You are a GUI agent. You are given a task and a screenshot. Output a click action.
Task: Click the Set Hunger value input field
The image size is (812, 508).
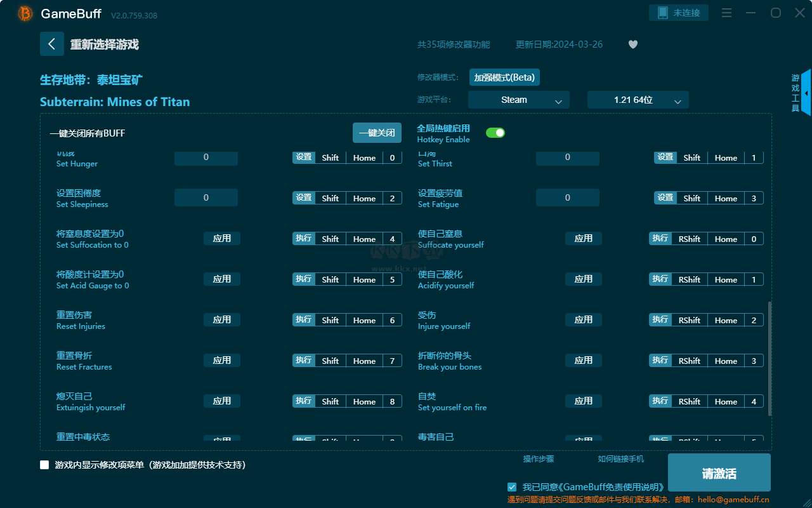click(x=206, y=157)
